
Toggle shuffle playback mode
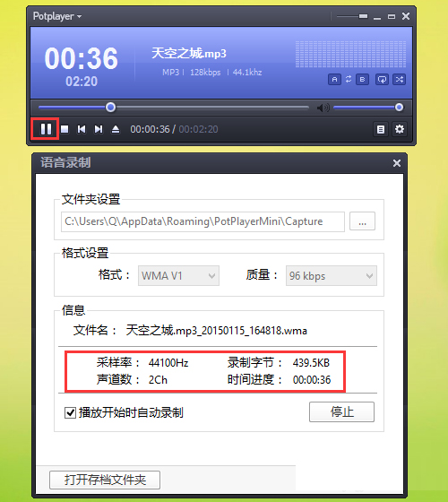coord(400,80)
